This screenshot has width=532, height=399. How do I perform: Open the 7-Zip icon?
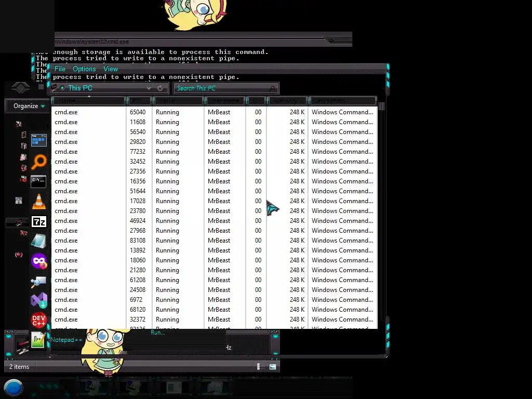click(x=38, y=222)
